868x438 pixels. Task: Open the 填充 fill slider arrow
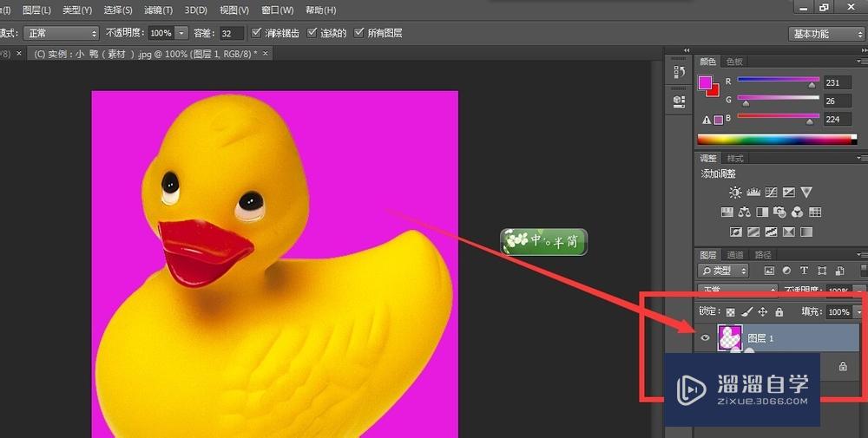pyautogui.click(x=859, y=312)
